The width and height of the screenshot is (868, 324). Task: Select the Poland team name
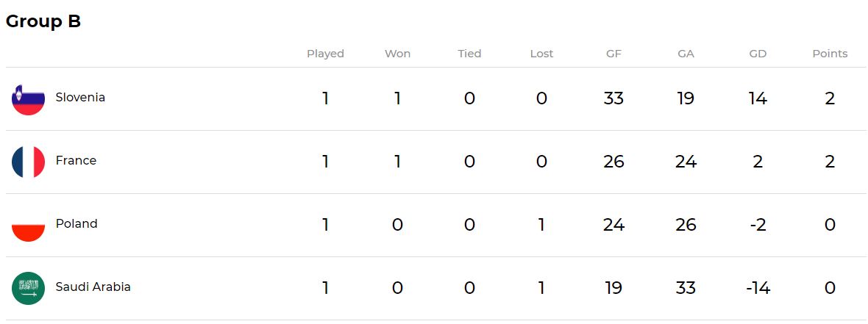tap(77, 223)
